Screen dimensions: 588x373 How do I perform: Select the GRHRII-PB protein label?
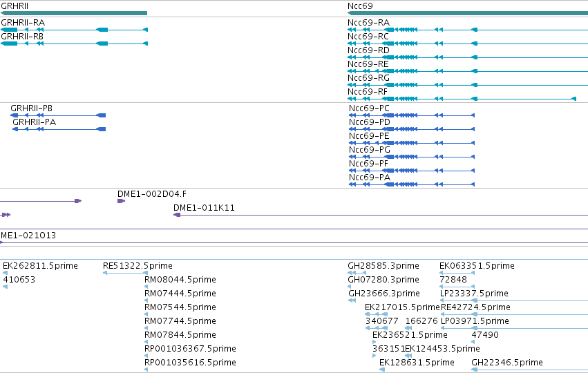(32, 108)
